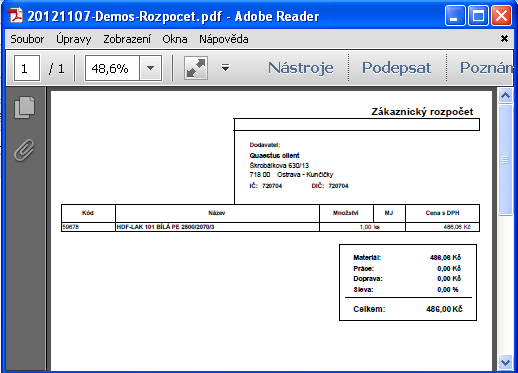518x373 pixels.
Task: Click the Sleva: summary label
Action: click(363, 290)
